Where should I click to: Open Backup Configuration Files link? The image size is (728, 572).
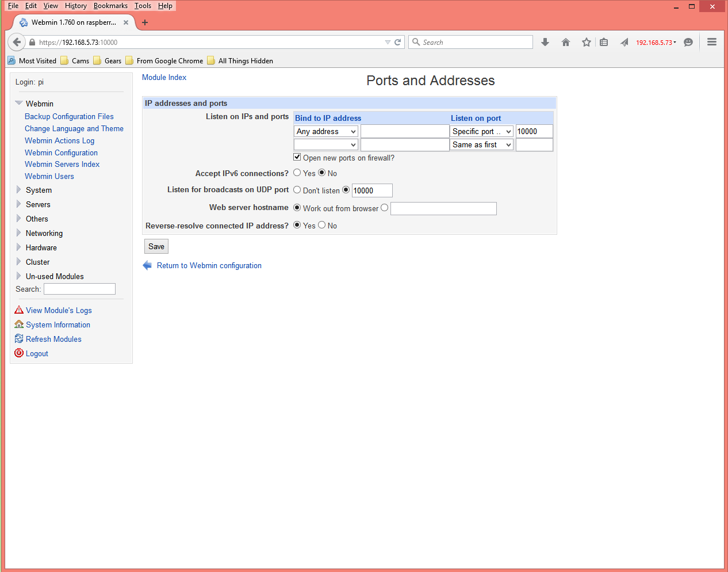69,116
